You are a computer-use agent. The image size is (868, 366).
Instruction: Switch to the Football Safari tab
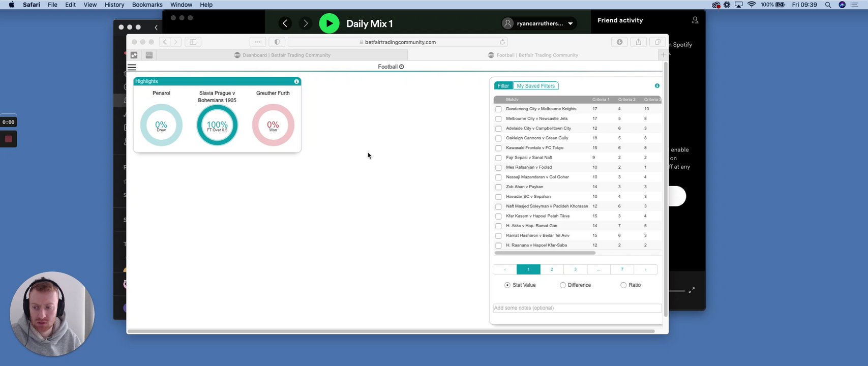point(533,55)
